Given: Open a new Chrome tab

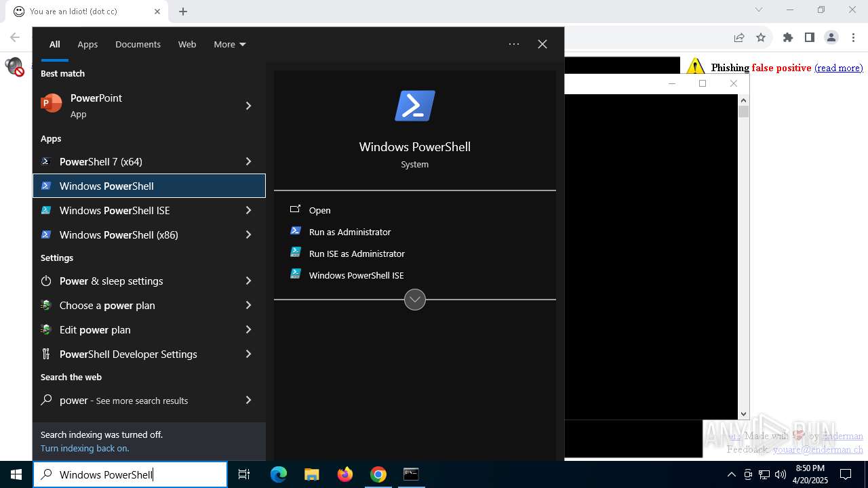Looking at the screenshot, I should pos(183,11).
